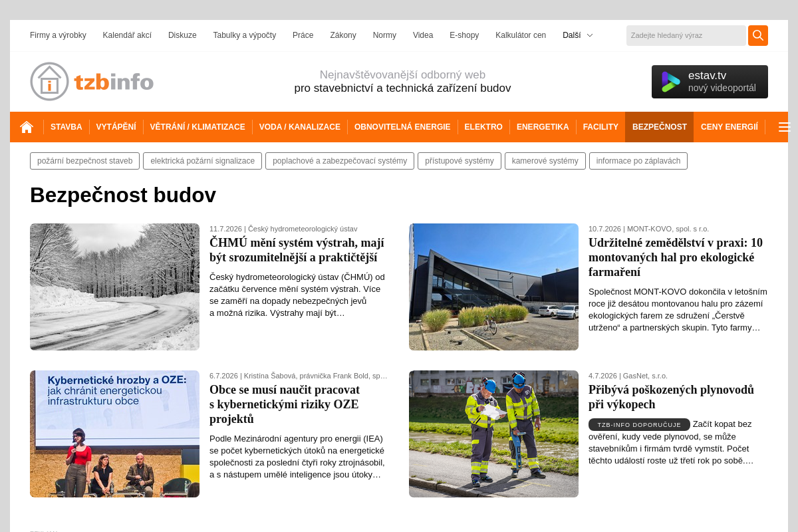This screenshot has width=798, height=532.
Task: Click the tzbinfo house logo
Action: pos(92,81)
